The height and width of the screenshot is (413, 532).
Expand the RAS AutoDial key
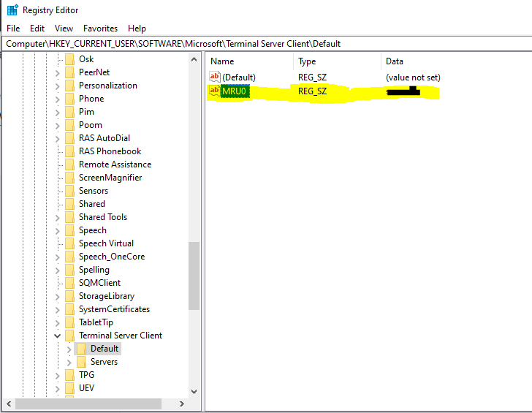pos(57,139)
